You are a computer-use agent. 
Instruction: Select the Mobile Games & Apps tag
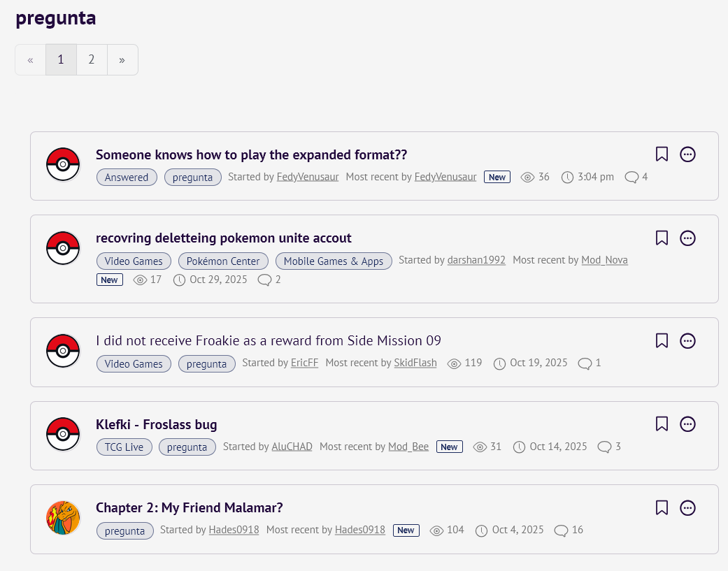point(333,261)
